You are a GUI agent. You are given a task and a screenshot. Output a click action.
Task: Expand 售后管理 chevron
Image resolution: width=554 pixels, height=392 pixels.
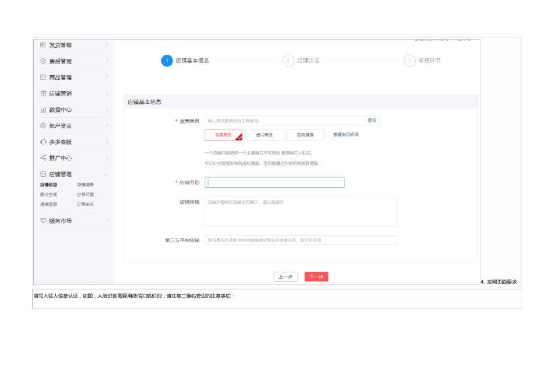tap(107, 61)
